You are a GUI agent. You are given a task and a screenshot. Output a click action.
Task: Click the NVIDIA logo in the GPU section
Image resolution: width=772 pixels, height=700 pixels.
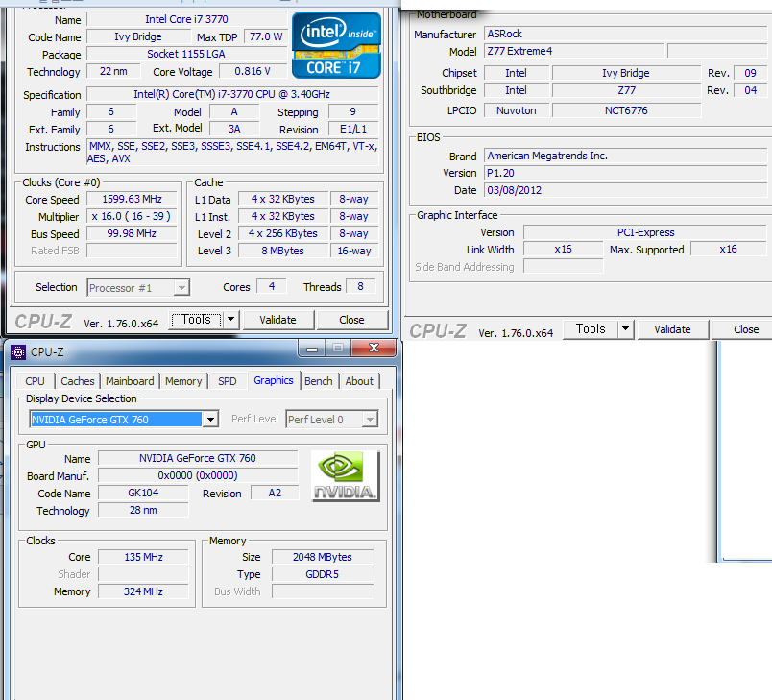point(345,476)
